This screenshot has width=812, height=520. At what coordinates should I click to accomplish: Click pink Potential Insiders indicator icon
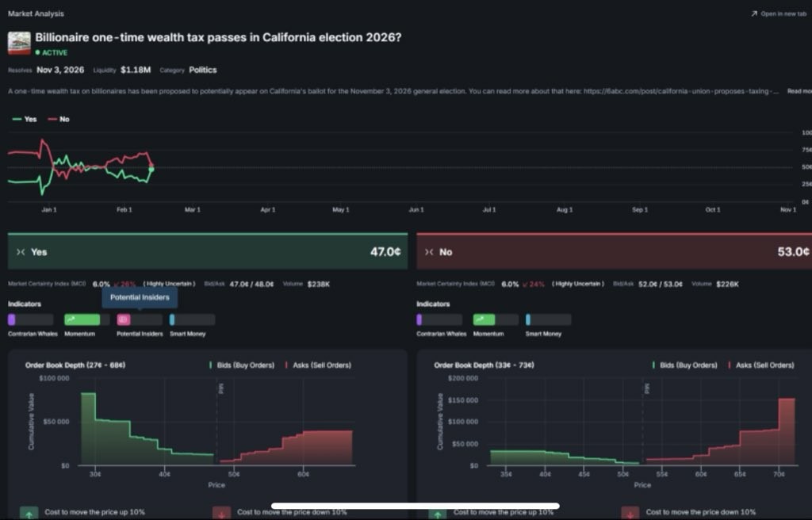(x=124, y=319)
